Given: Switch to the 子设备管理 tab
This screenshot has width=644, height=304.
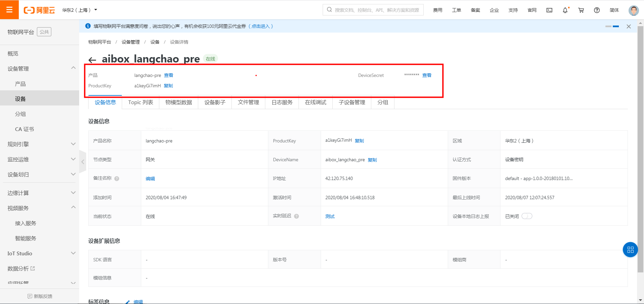Looking at the screenshot, I should pos(352,102).
